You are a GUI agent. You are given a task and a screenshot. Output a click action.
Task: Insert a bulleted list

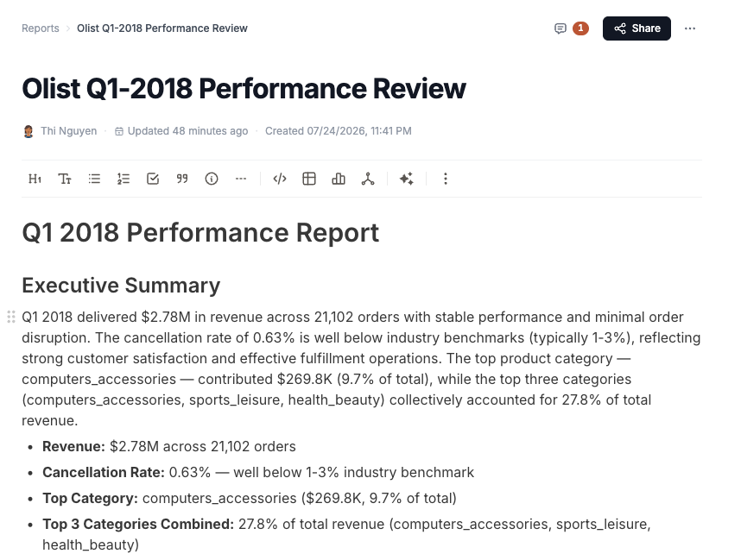(94, 179)
